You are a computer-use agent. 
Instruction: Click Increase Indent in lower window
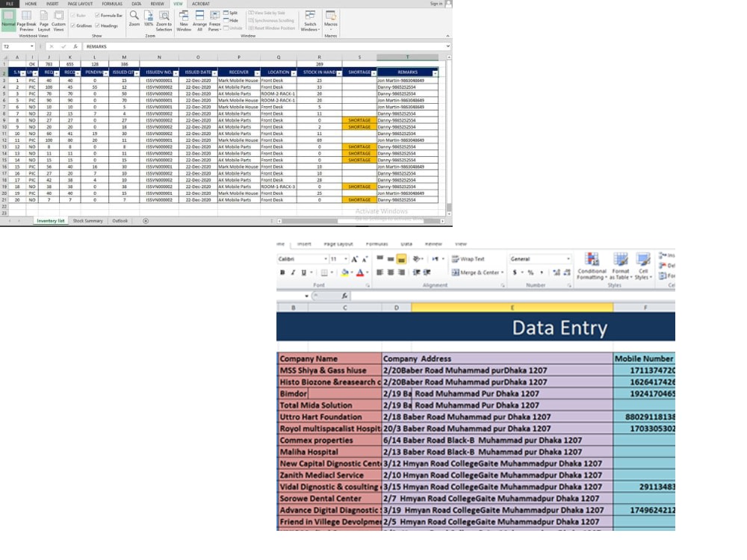(x=427, y=273)
